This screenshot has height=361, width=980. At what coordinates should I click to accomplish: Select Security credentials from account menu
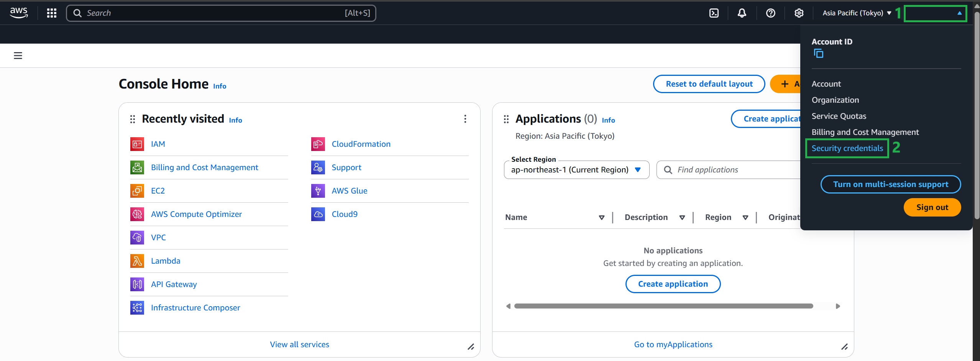click(x=847, y=148)
